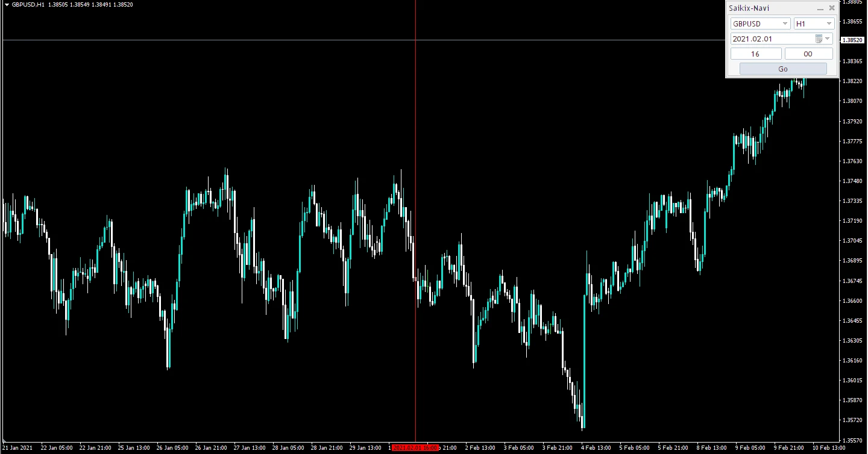The image size is (868, 454).
Task: Minimize the Saikix-Navi panel
Action: [820, 8]
